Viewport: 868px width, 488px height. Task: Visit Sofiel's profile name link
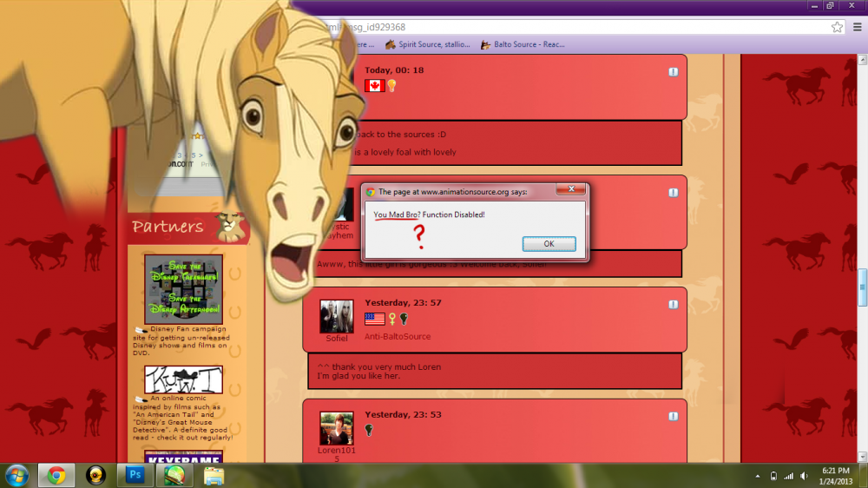click(337, 339)
